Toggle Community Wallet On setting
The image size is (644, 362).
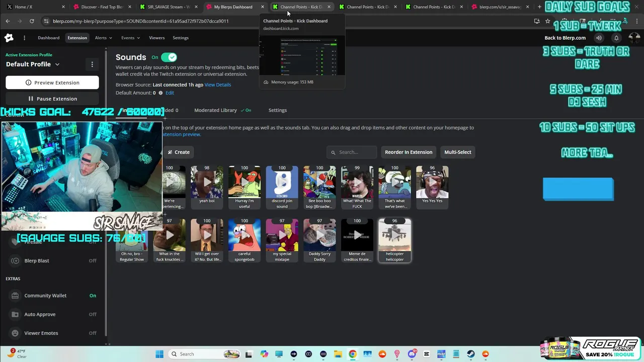(x=93, y=296)
